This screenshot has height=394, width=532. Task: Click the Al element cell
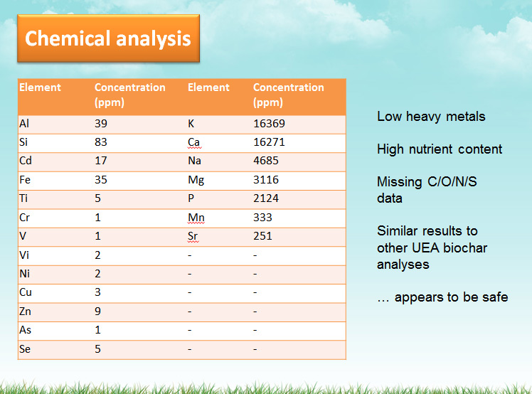(24, 124)
